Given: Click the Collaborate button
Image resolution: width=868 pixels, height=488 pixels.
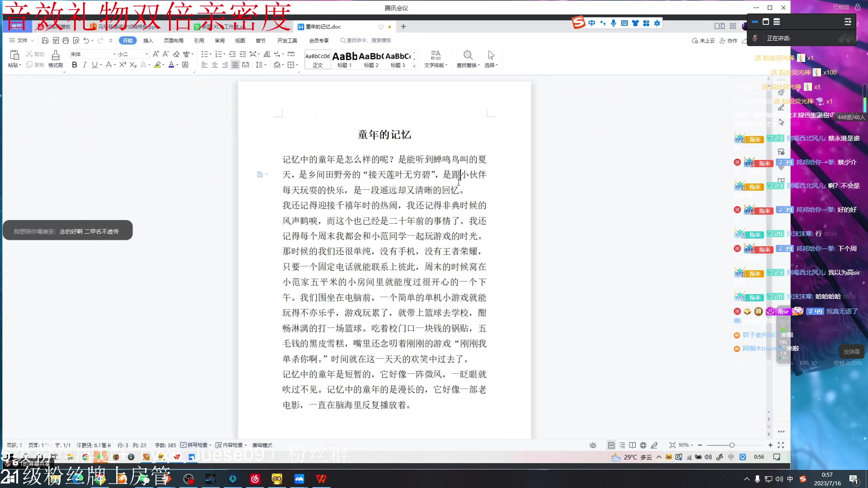Looking at the screenshot, I should click(729, 41).
